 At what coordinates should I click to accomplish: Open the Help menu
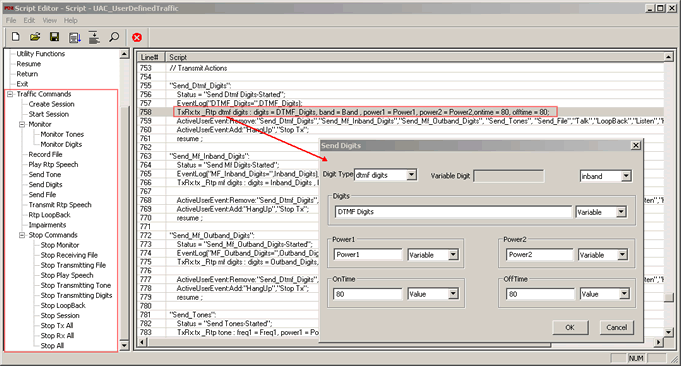[70, 20]
